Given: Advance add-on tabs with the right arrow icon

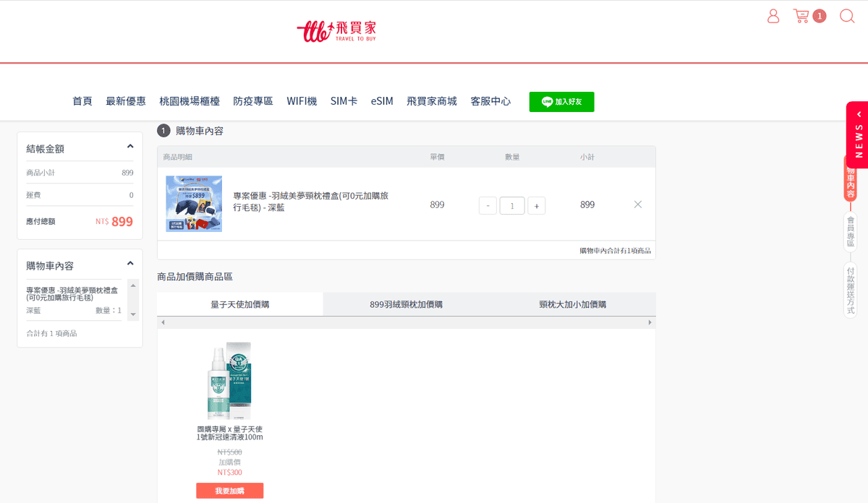Looking at the screenshot, I should (650, 321).
